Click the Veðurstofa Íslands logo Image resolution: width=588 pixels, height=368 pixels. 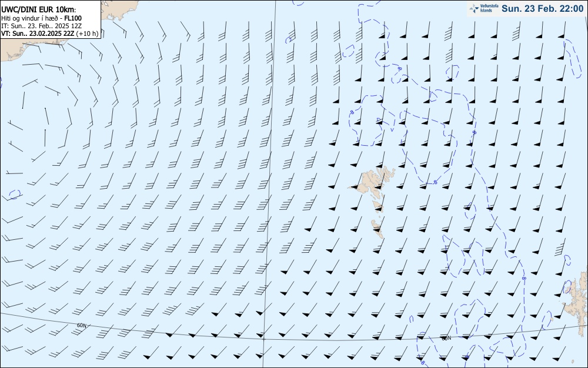484,8
